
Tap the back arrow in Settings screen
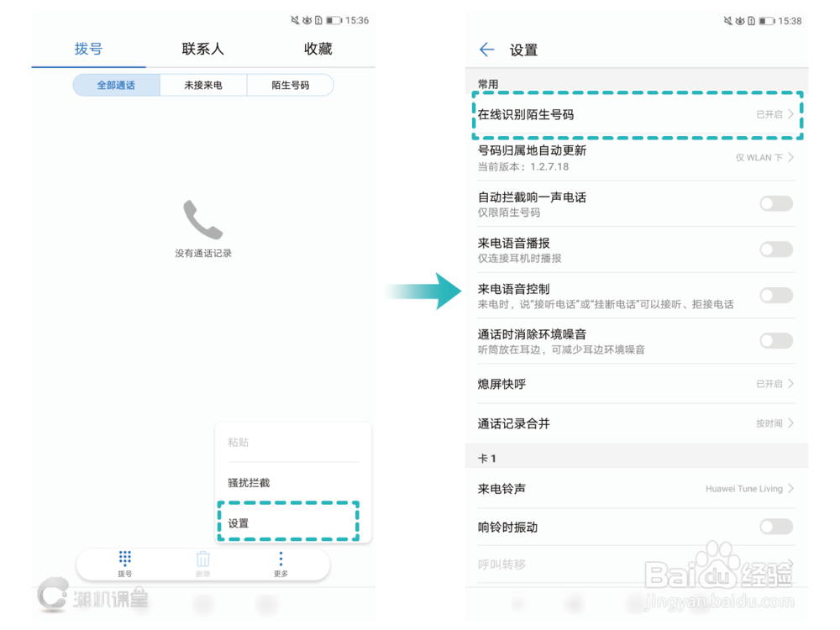coord(486,50)
